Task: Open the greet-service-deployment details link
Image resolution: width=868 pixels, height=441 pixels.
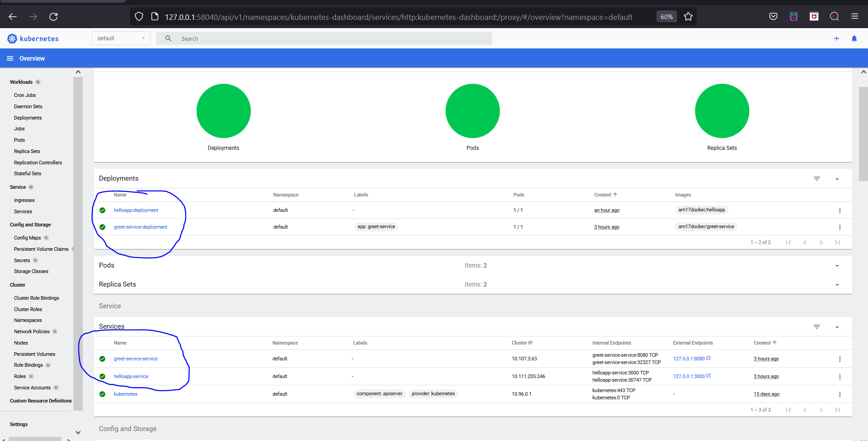Action: (140, 227)
